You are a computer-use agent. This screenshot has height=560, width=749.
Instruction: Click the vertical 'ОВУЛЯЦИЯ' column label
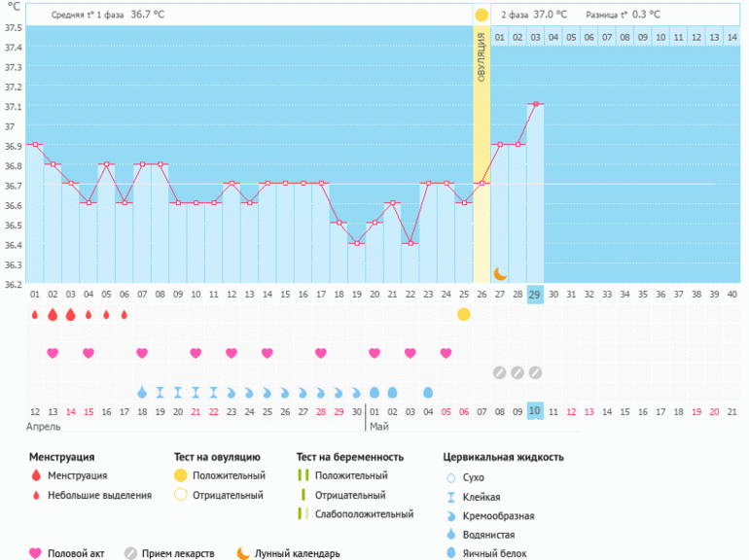click(482, 60)
